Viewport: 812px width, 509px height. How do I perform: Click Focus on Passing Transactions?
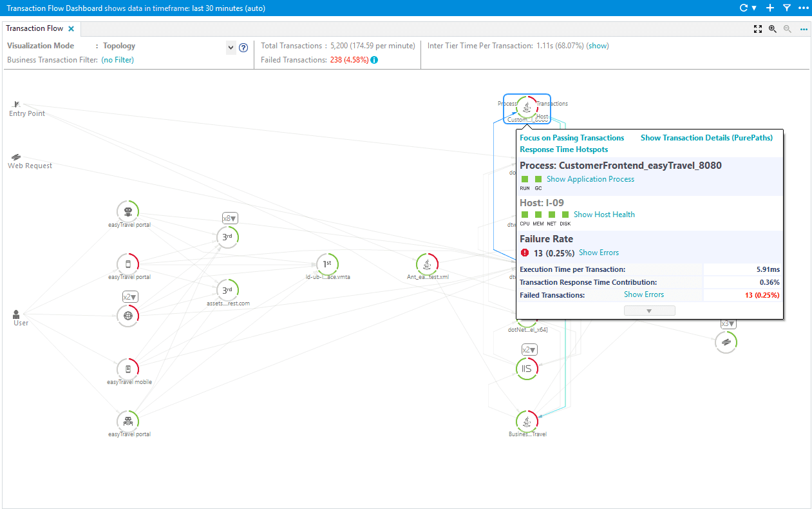[x=572, y=138]
